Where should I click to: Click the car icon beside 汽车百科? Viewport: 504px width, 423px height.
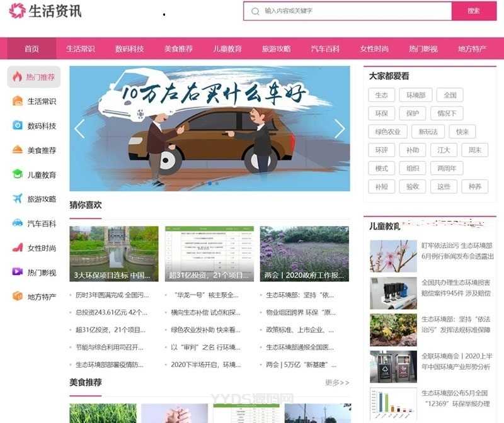(18, 223)
